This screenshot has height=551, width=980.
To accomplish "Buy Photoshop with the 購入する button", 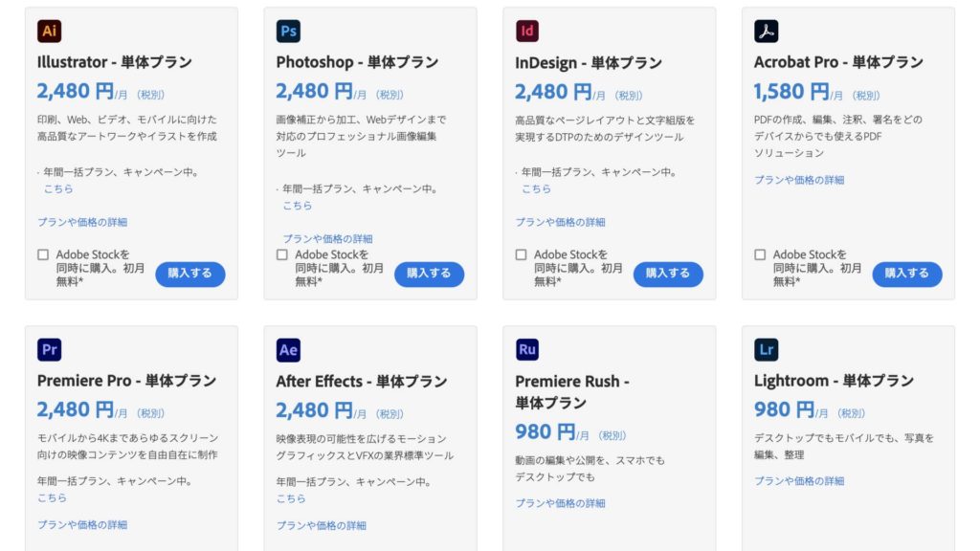I will 429,274.
